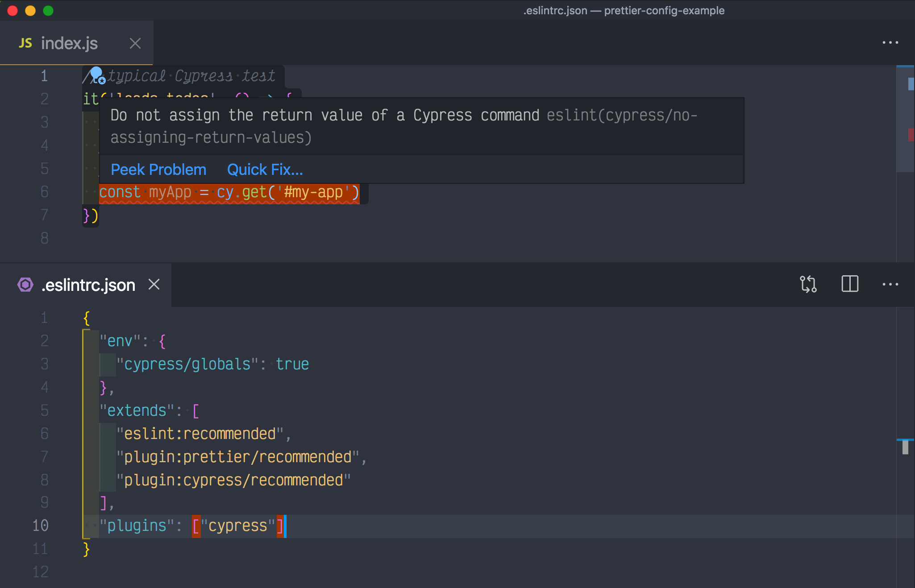Image resolution: width=915 pixels, height=588 pixels.
Task: Click line number 6 in index.js
Action: coord(44,192)
